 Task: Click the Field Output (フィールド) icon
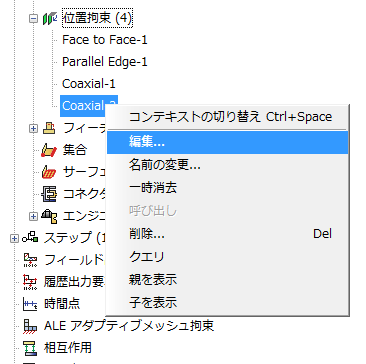tap(30, 260)
